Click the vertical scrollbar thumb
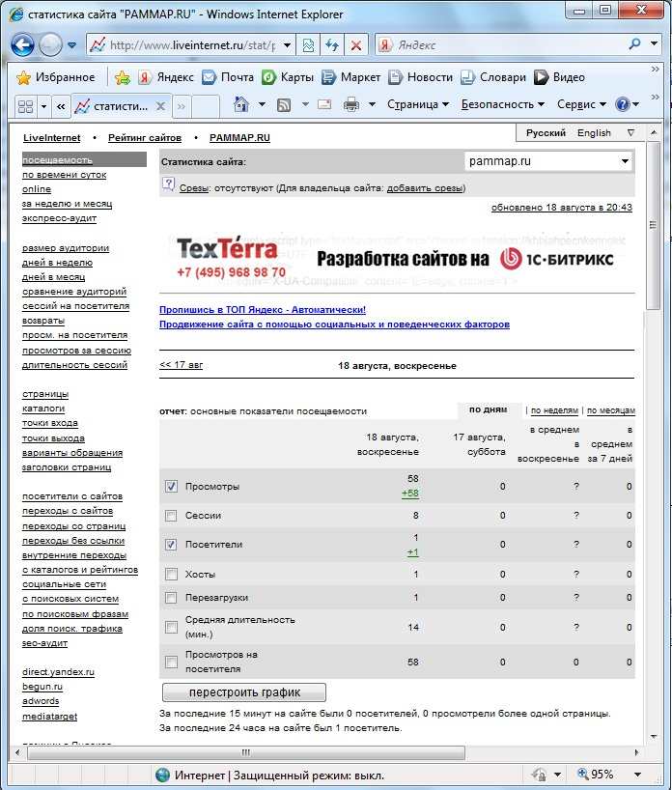This screenshot has height=790, width=672. 654,225
